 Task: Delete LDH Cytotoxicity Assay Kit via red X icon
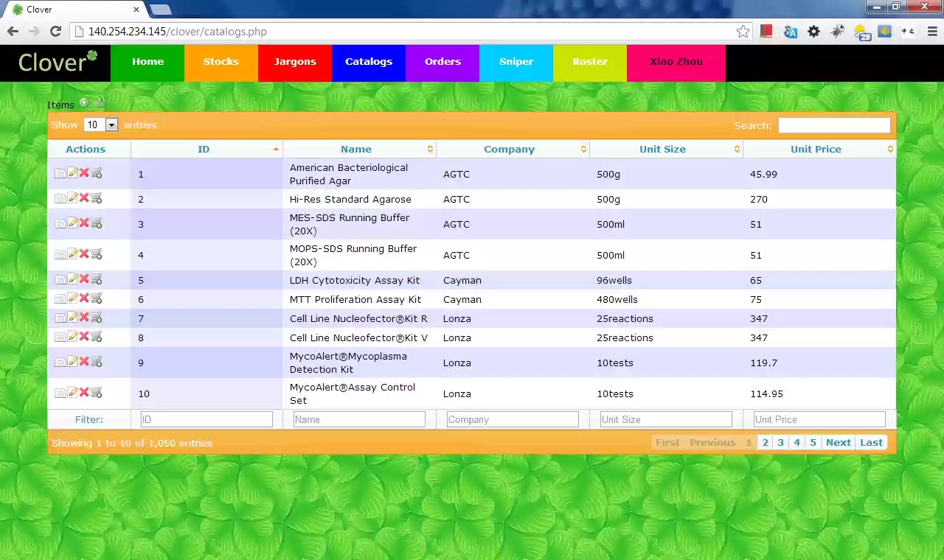coord(84,279)
